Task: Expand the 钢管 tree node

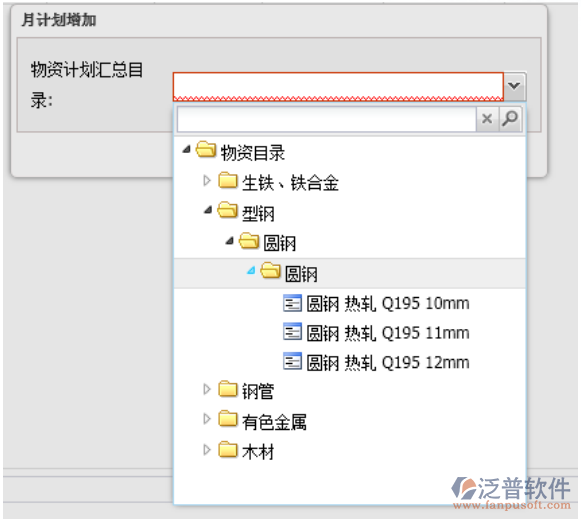Action: tap(207, 389)
